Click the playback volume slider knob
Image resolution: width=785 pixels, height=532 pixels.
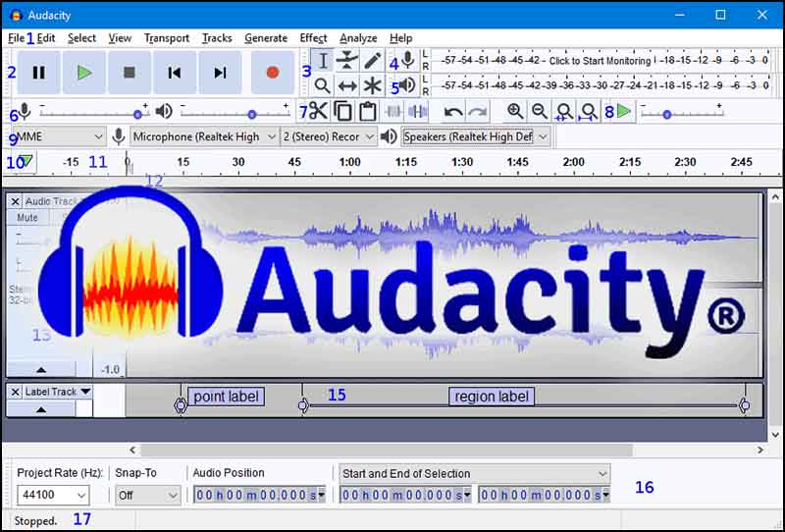pos(252,115)
